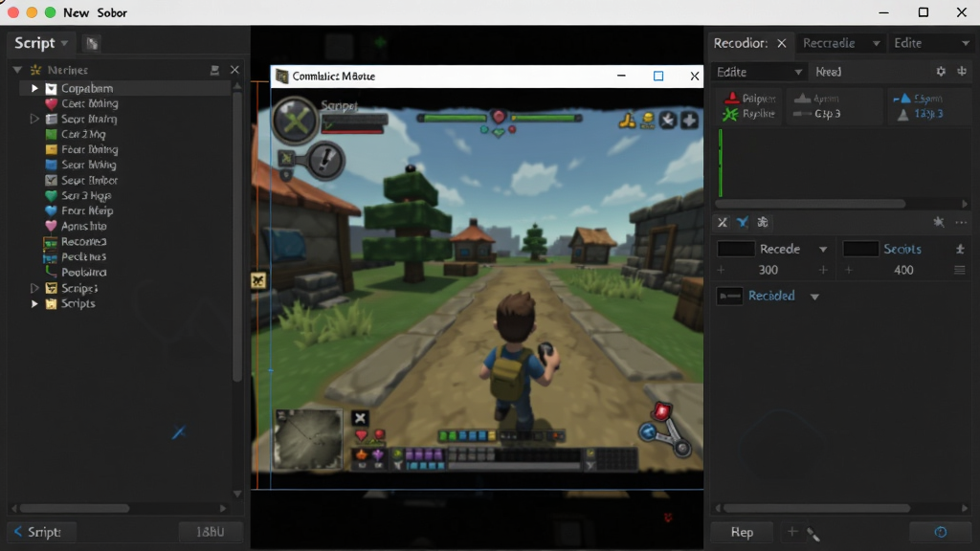
Task: Click the 300 value field
Action: pos(768,270)
